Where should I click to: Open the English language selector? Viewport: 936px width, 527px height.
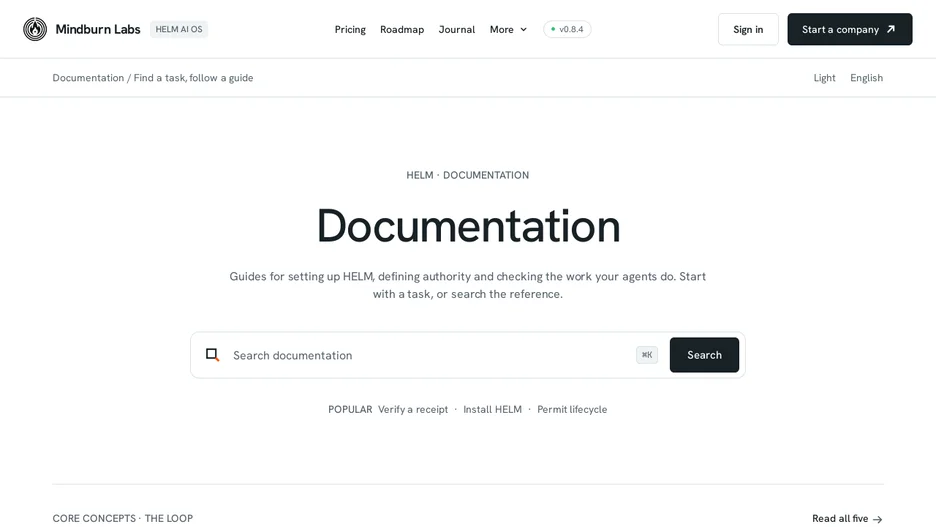point(866,78)
